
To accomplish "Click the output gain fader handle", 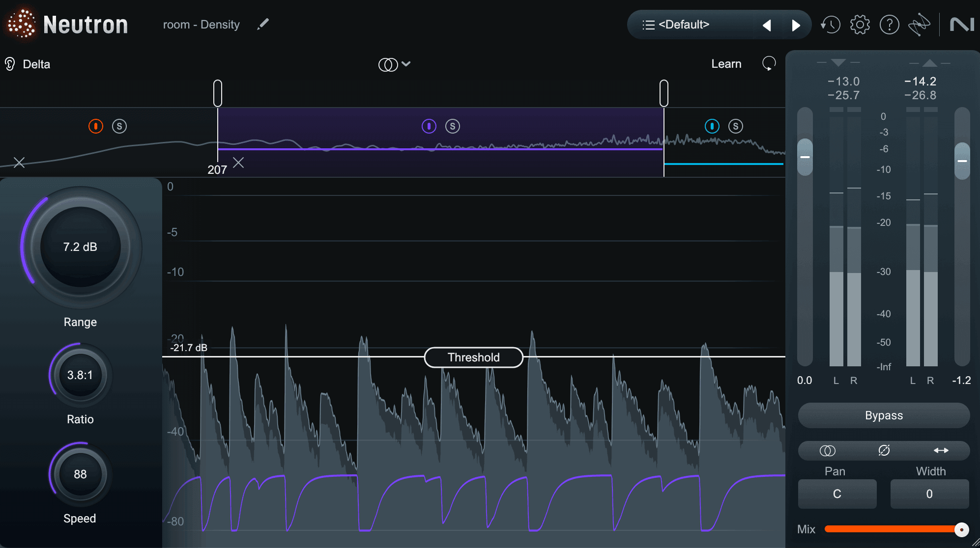I will pos(962,161).
